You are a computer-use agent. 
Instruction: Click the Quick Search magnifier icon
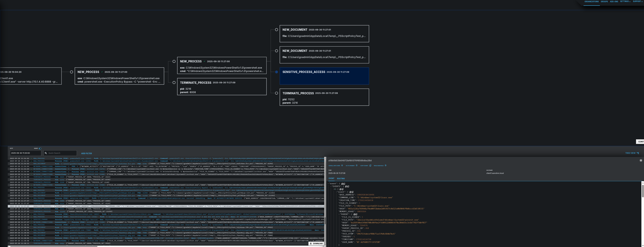(x=46, y=153)
